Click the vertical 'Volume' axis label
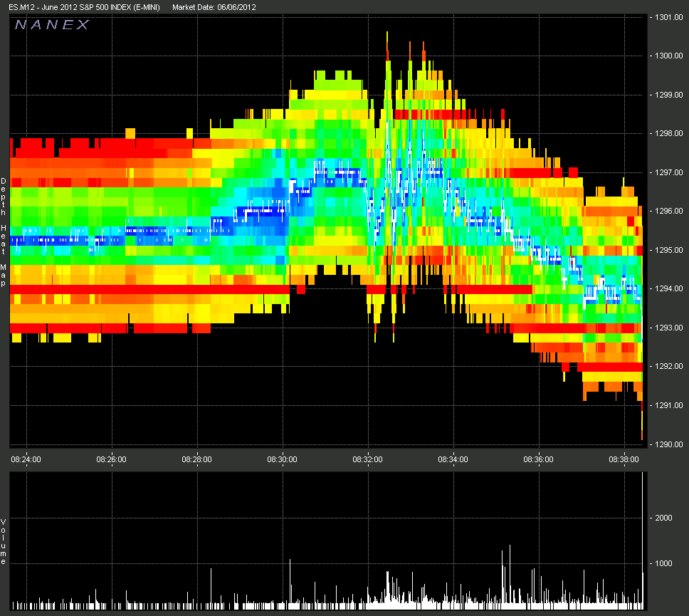The width and height of the screenshot is (689, 616). [4, 542]
